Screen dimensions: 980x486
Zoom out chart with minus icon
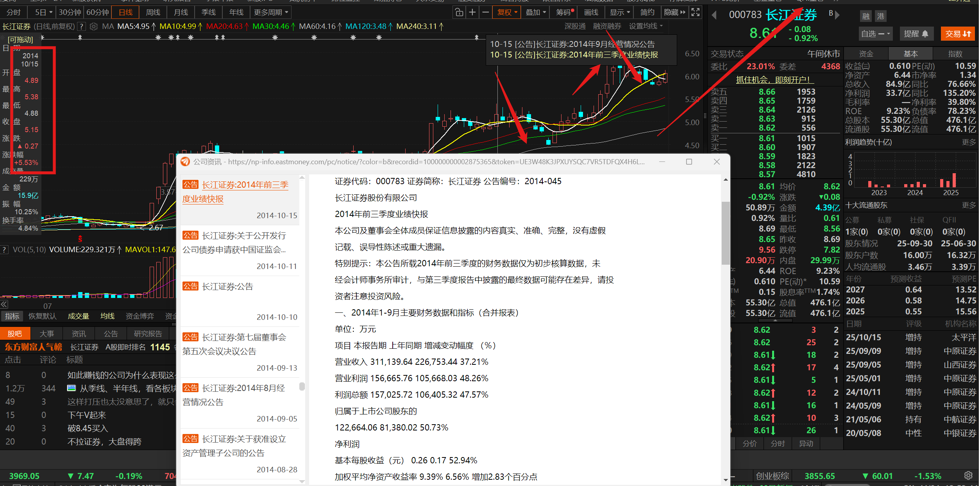(485, 13)
